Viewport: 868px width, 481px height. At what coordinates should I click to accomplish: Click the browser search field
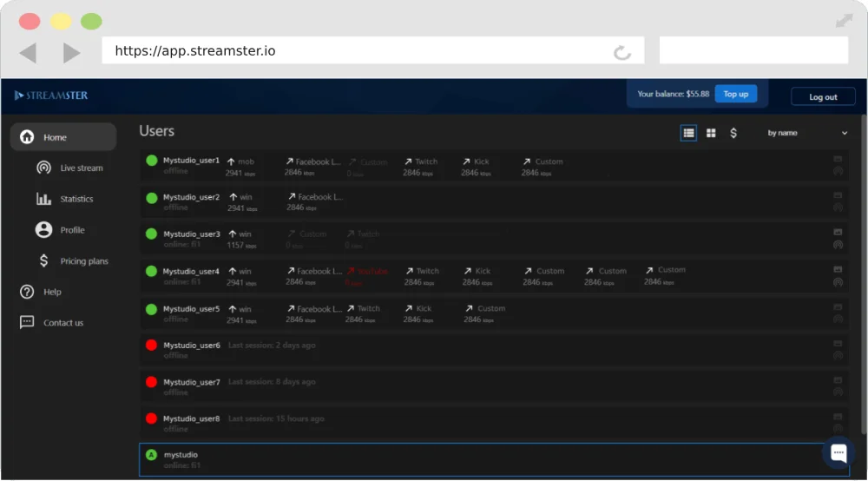753,50
